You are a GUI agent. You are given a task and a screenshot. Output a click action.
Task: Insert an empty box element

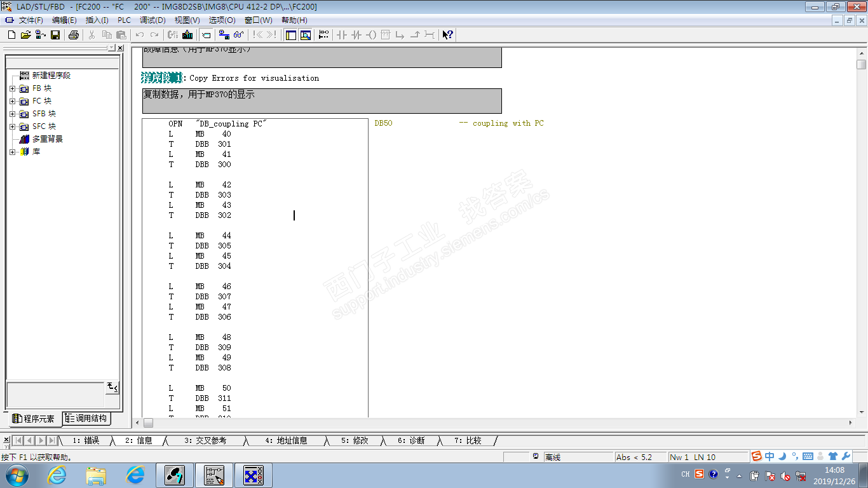pos(386,35)
